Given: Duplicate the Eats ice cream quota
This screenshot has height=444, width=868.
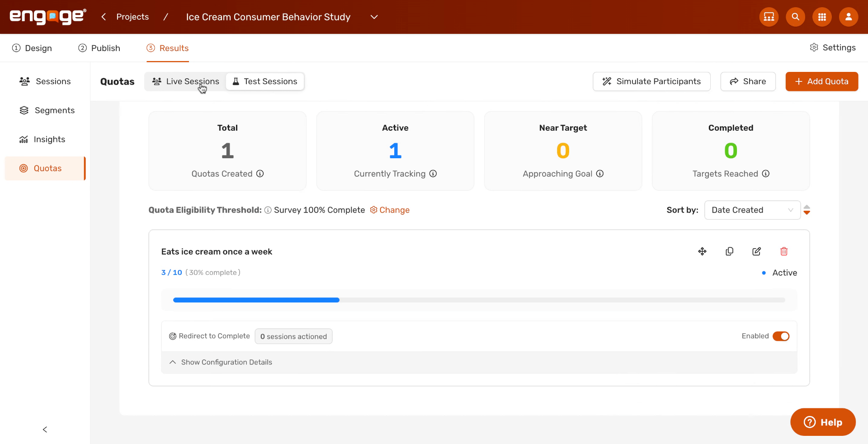Looking at the screenshot, I should (729, 251).
